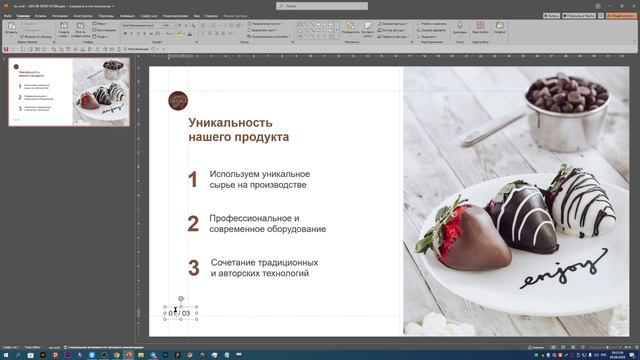Open the font name combo box

point(143,25)
